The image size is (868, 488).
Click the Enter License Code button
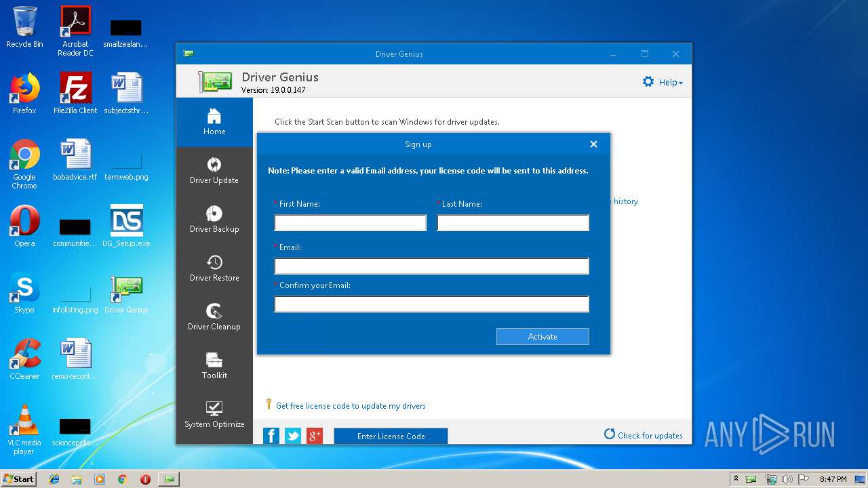(x=391, y=436)
